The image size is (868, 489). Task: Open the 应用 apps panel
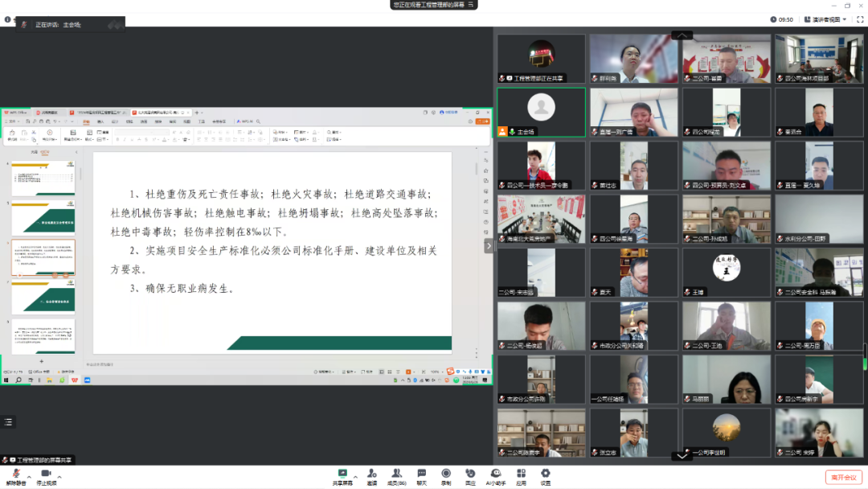click(521, 475)
